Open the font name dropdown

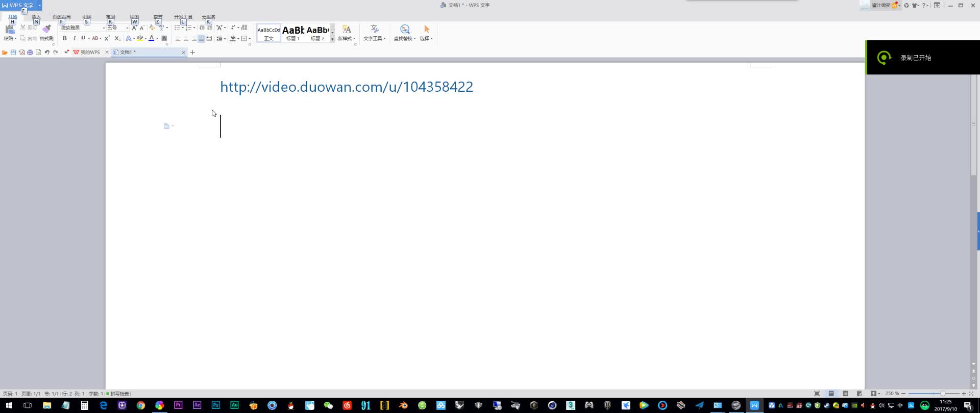(104, 28)
